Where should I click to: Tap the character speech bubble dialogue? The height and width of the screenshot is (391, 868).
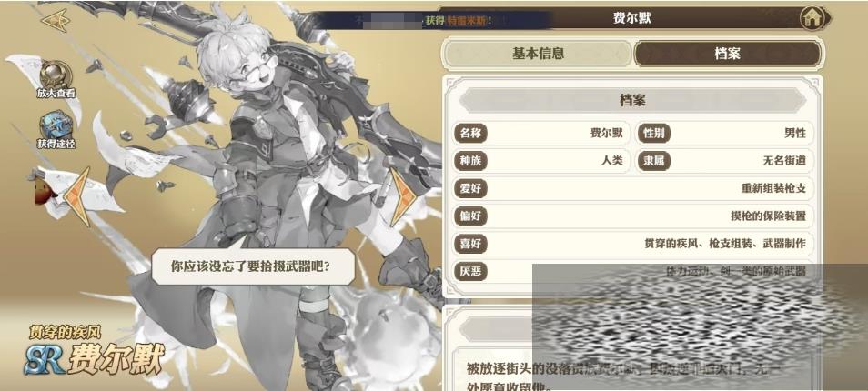tap(252, 266)
